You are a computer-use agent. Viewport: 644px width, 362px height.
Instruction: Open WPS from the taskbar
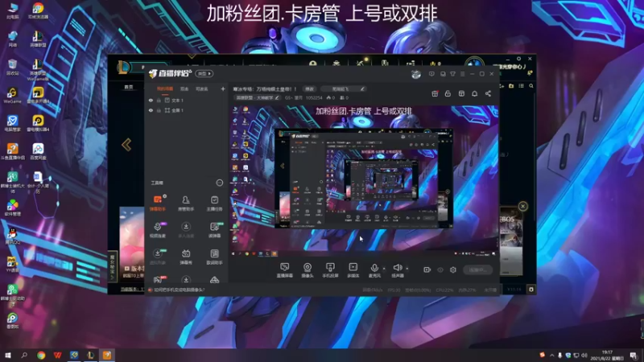click(x=57, y=356)
